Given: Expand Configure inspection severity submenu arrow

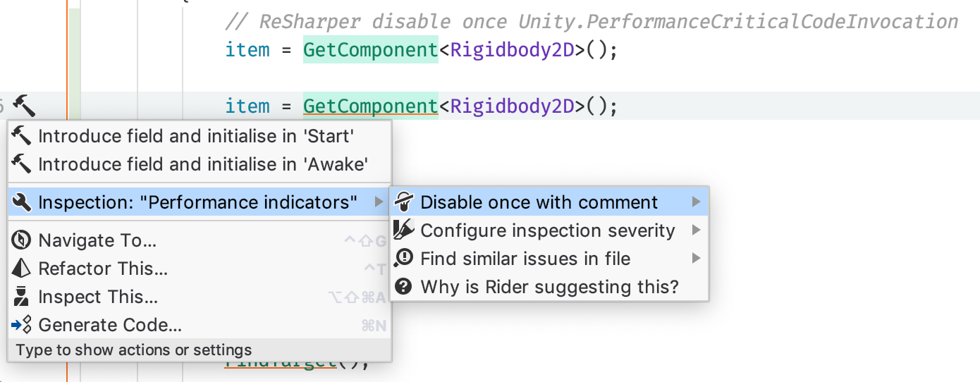Looking at the screenshot, I should click(697, 230).
